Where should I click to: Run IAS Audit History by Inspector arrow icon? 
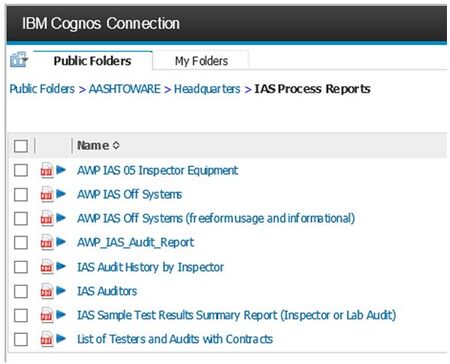[x=61, y=267]
